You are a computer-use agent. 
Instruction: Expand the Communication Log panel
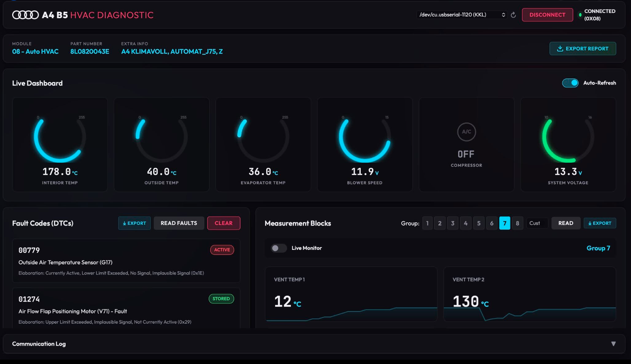click(x=613, y=344)
